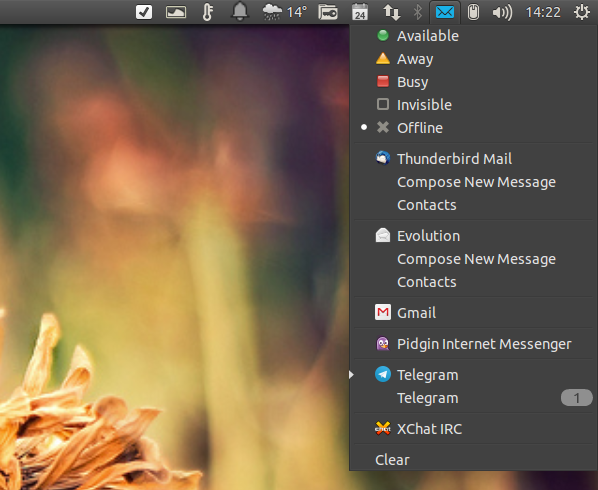Screen dimensions: 598x490
Task: Open the sound volume indicator
Action: click(x=502, y=13)
